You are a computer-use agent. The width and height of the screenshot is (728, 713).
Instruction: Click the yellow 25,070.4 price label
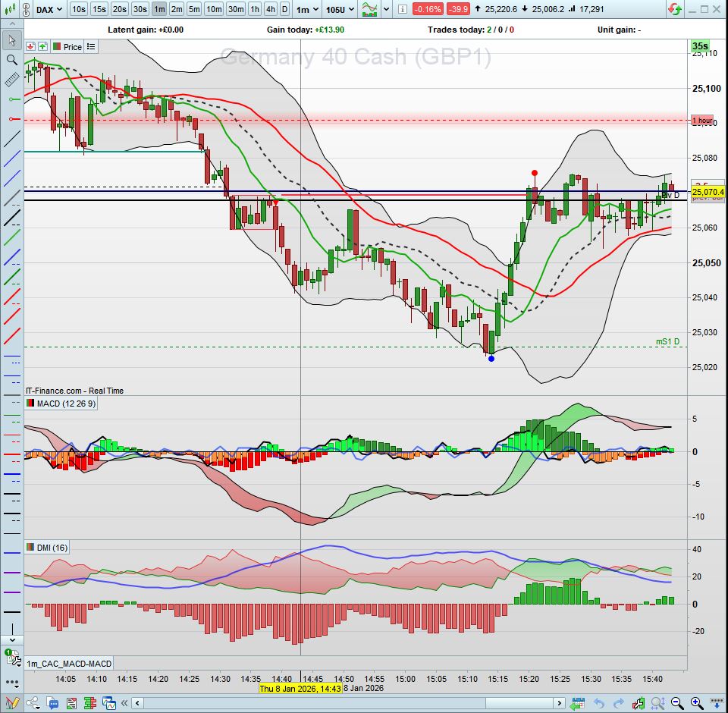pyautogui.click(x=708, y=191)
